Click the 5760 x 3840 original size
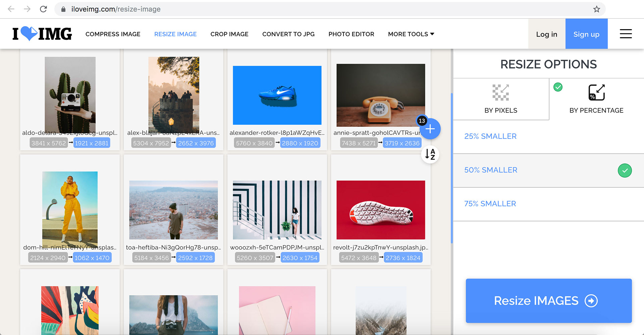This screenshot has width=644, height=335. click(254, 143)
